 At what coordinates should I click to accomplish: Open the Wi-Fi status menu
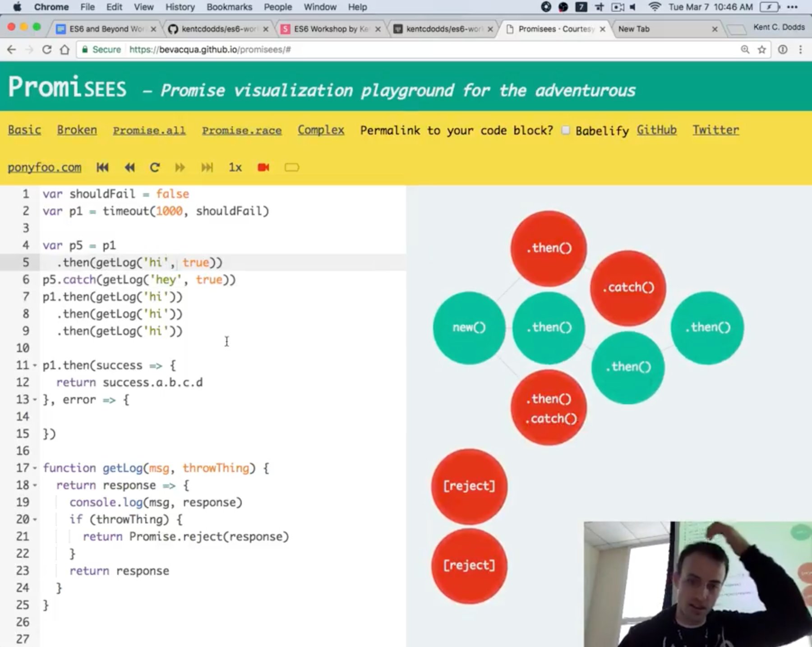point(654,7)
